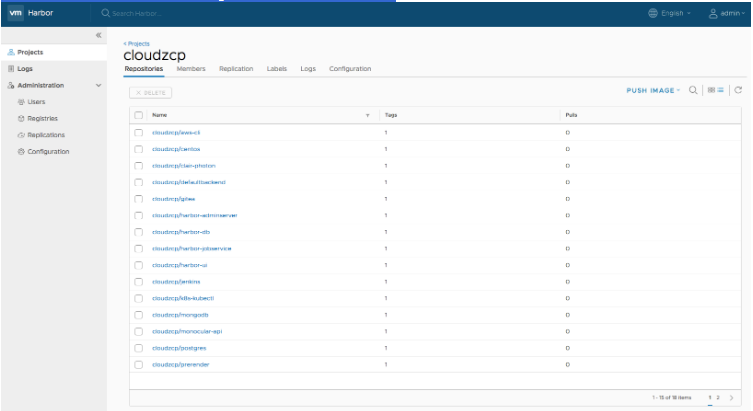Click the Users icon in sidebar
This screenshot has height=411, width=753.
click(21, 102)
